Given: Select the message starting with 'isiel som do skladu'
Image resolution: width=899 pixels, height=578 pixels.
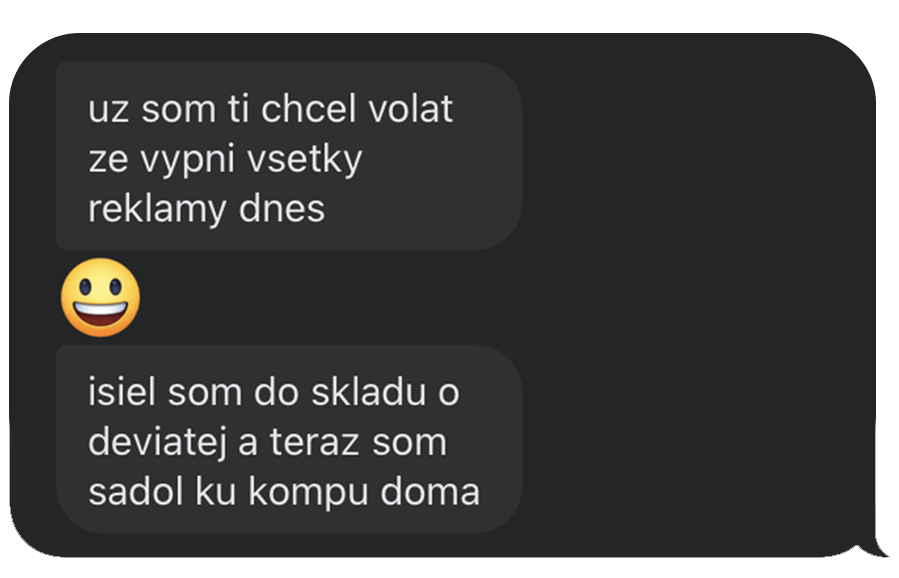Looking at the screenshot, I should 288,439.
